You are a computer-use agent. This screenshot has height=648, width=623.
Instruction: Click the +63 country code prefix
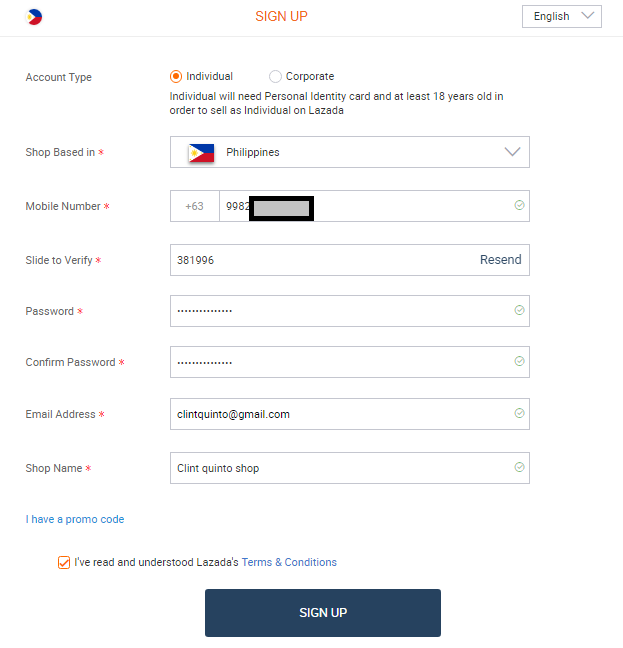tap(194, 206)
